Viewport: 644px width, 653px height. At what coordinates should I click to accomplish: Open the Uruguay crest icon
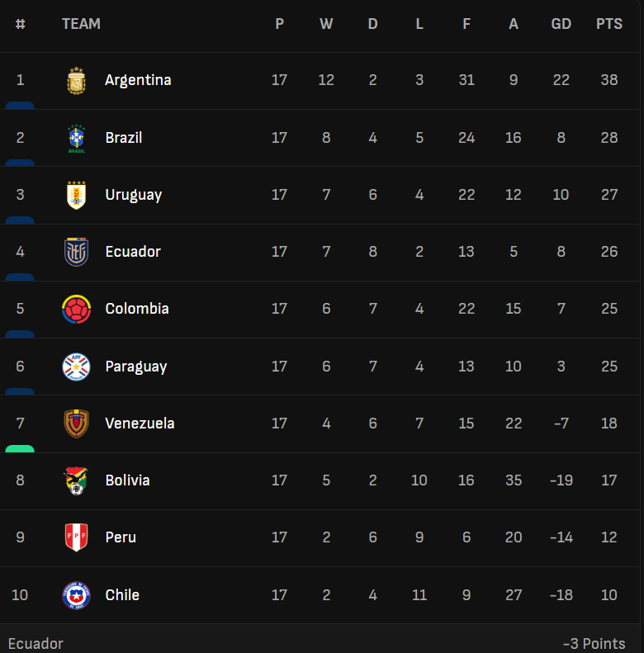pyautogui.click(x=76, y=196)
